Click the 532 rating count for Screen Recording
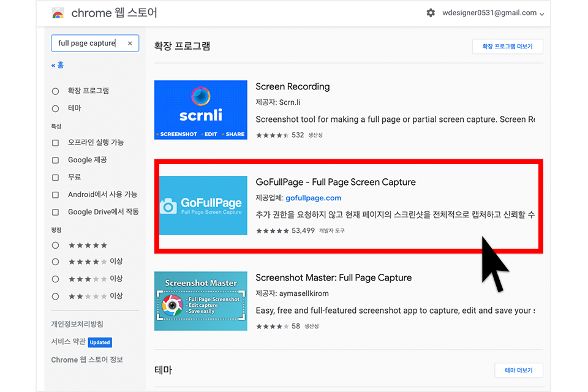 298,135
